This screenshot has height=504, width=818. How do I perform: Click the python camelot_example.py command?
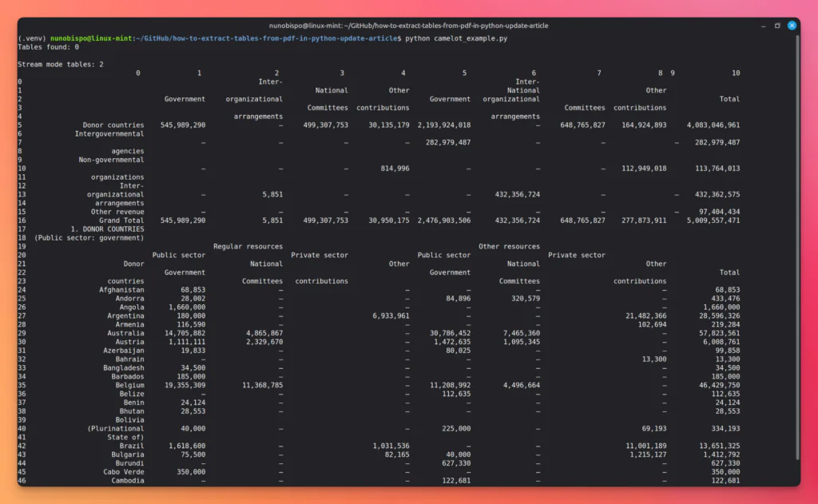(x=456, y=38)
